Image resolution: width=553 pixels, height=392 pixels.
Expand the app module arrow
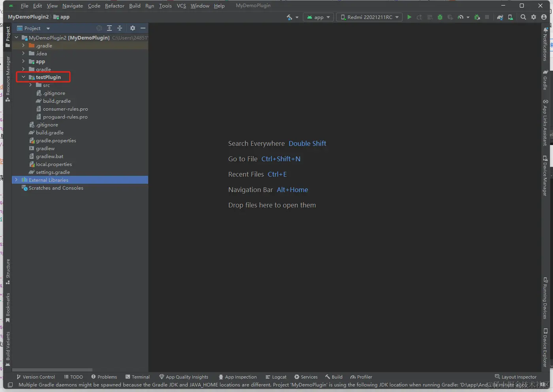click(x=23, y=61)
